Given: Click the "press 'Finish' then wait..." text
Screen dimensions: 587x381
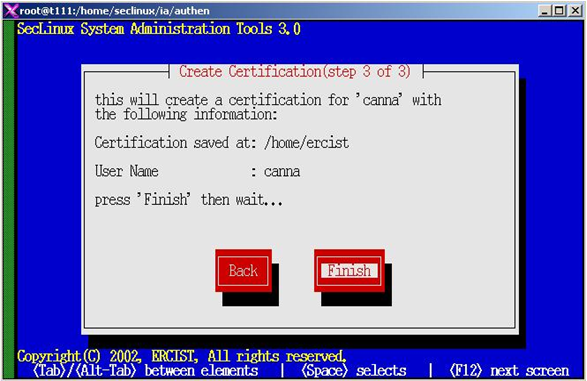Looking at the screenshot, I should pos(188,199).
